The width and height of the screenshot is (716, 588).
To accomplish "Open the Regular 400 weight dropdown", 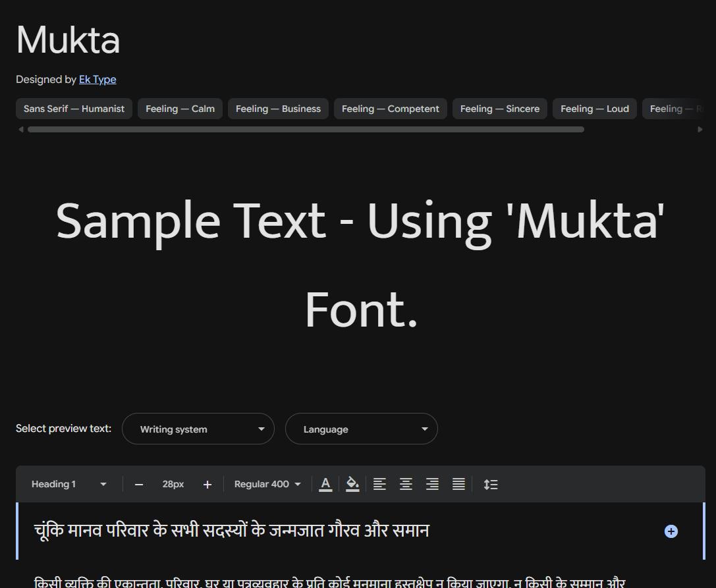I will [x=267, y=484].
